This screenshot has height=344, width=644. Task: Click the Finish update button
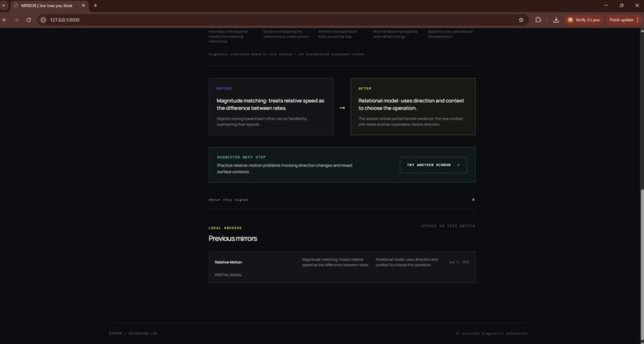[624, 20]
